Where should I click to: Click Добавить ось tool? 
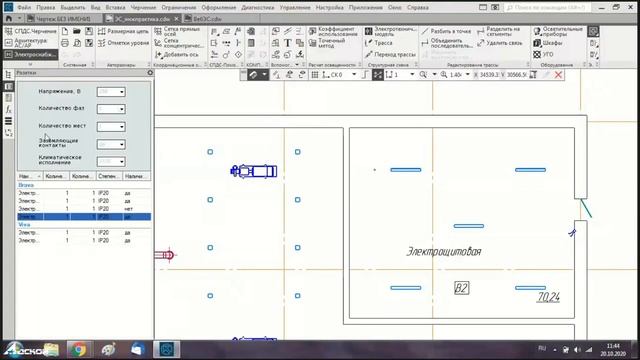176,54
